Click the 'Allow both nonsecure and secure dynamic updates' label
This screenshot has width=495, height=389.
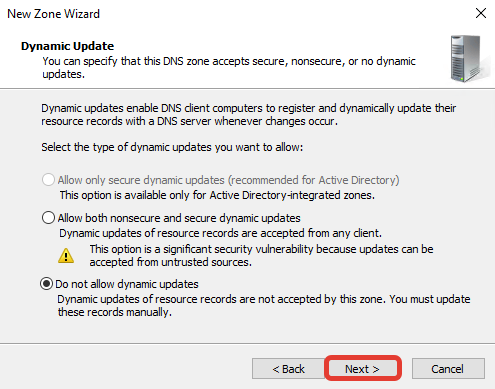(179, 218)
